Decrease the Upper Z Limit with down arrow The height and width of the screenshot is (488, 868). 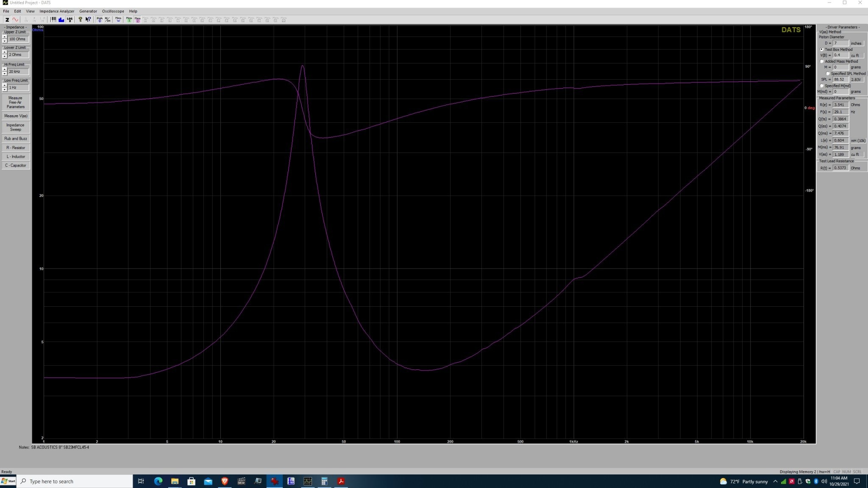click(4, 41)
